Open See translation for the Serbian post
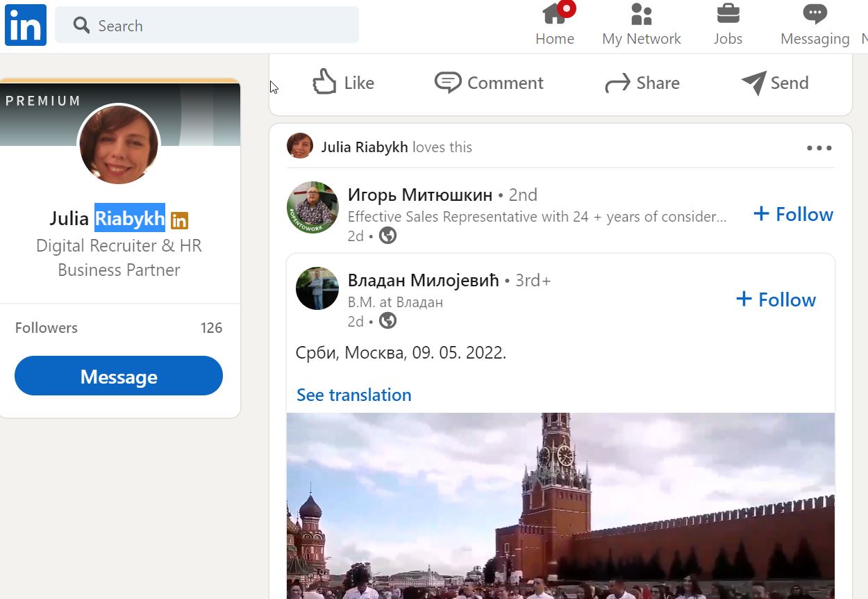This screenshot has width=868, height=599. coord(353,395)
